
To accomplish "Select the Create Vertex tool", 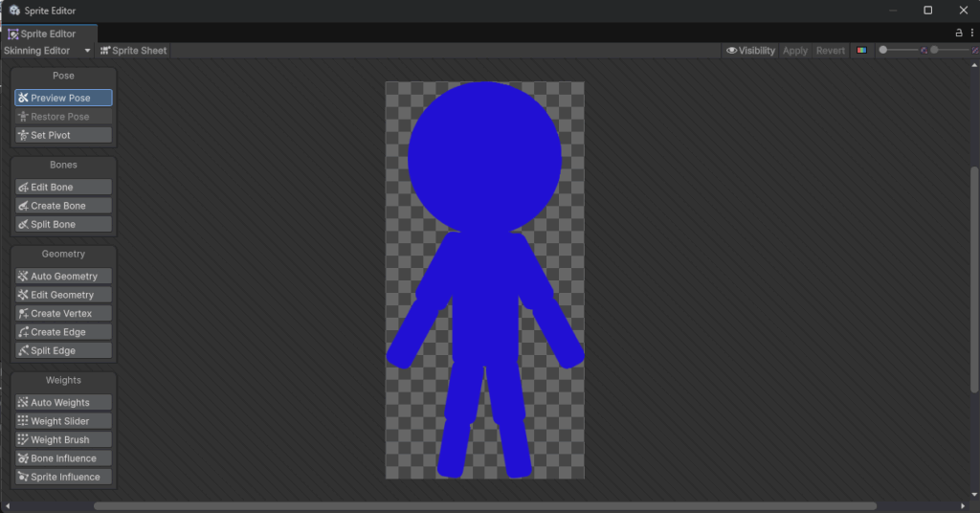I will click(63, 314).
